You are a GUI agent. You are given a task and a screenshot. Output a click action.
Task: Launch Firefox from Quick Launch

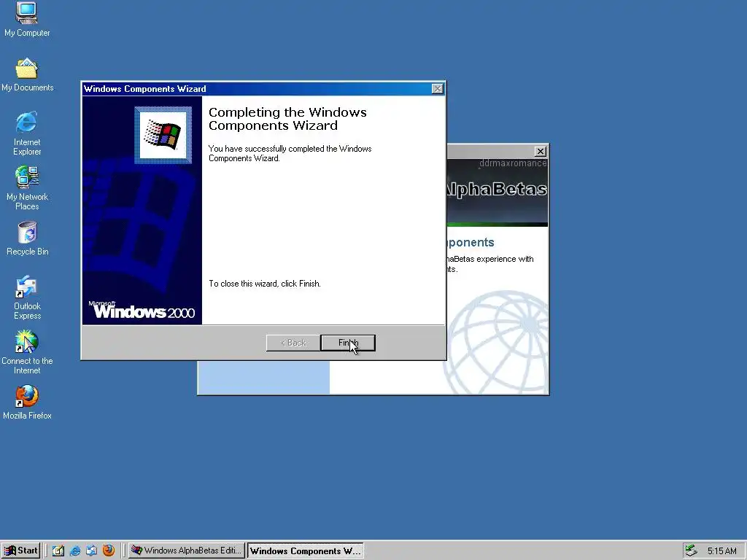[x=109, y=551]
